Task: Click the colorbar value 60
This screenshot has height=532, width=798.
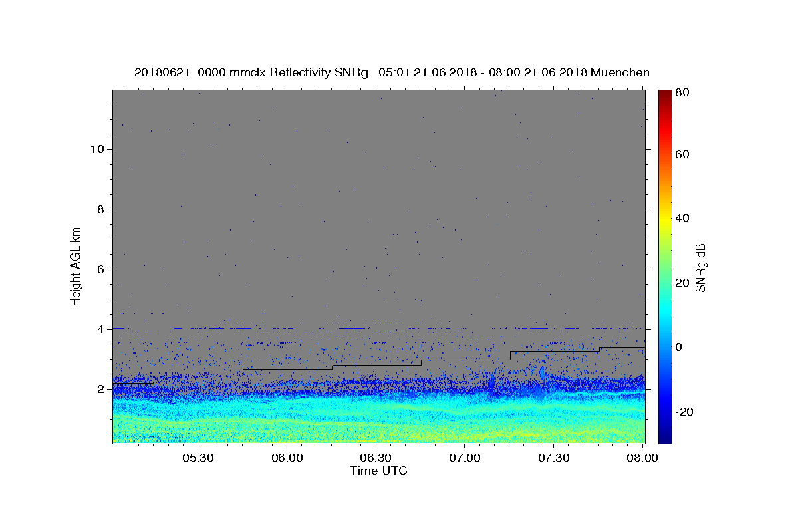Action: click(x=682, y=154)
